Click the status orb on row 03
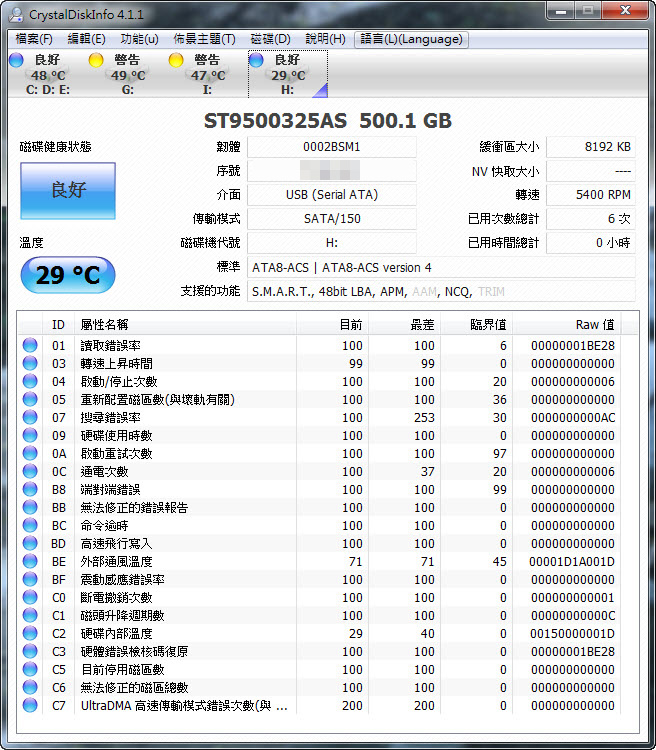The width and height of the screenshot is (656, 750). (x=30, y=363)
